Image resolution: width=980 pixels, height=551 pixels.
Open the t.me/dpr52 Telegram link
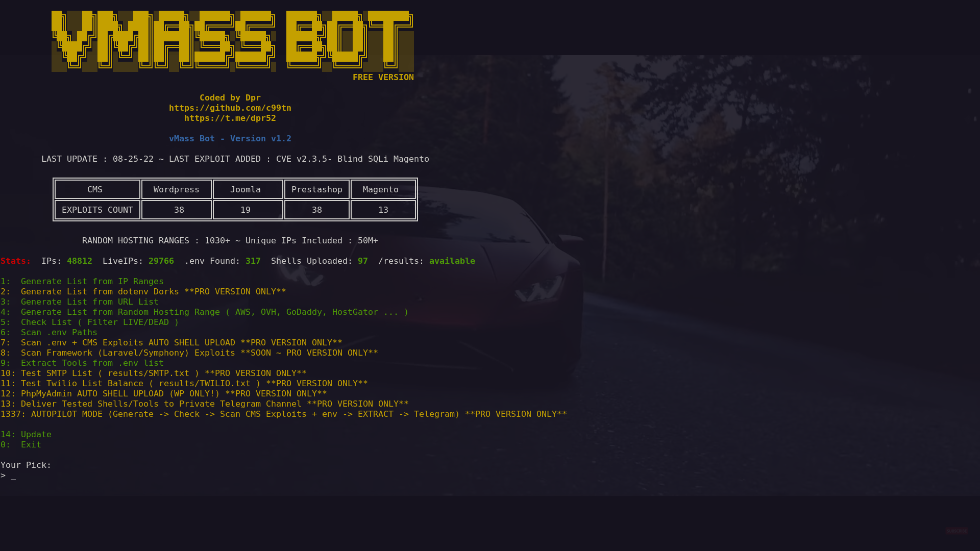230,118
